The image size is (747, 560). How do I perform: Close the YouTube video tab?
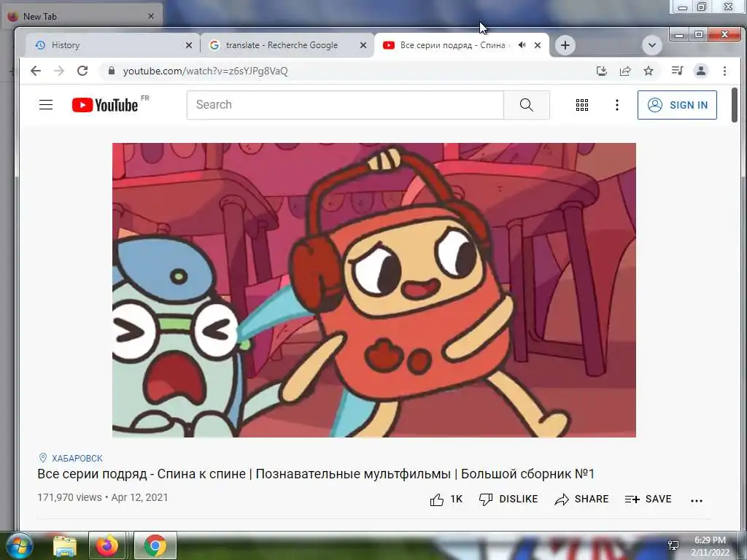(538, 45)
